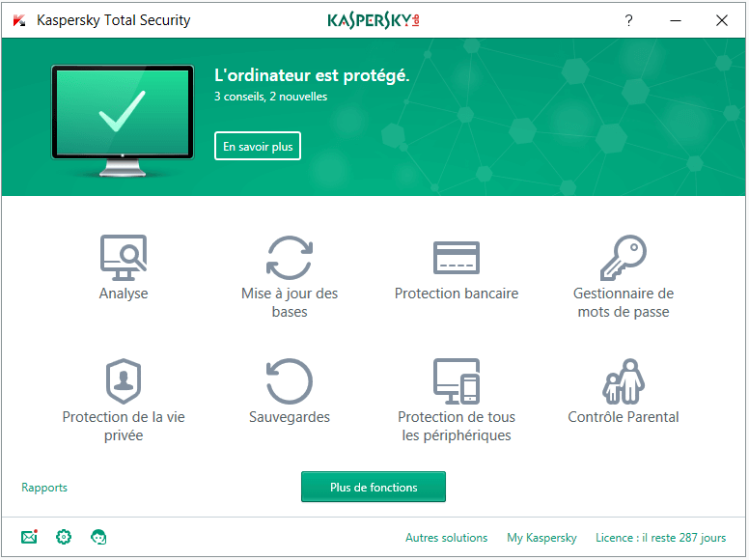
Task: Click the 'Analyse' label
Action: [124, 294]
